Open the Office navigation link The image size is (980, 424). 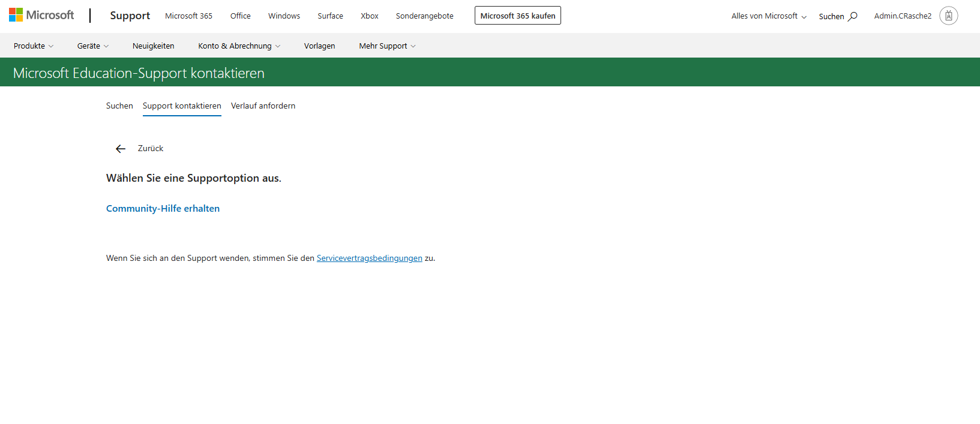point(241,16)
